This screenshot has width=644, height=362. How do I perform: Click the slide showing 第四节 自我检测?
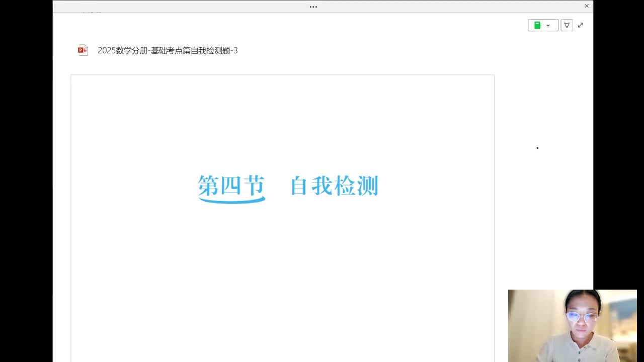282,218
